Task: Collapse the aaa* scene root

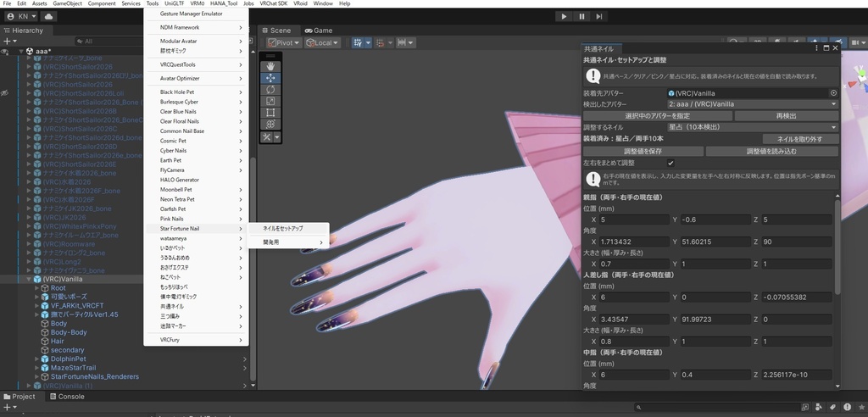Action: coord(21,51)
